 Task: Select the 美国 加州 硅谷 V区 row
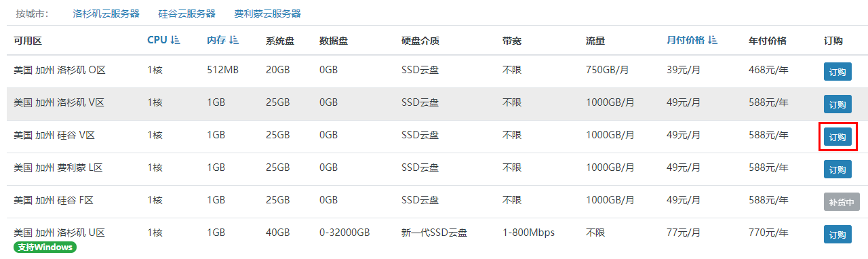(434, 136)
